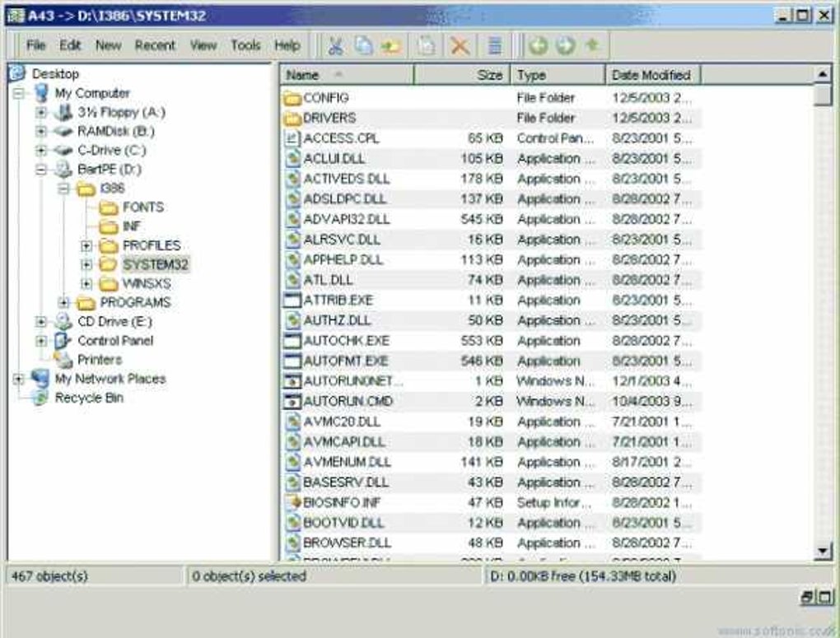Click the My Computer icon in tree
840x638 pixels.
pyautogui.click(x=41, y=93)
